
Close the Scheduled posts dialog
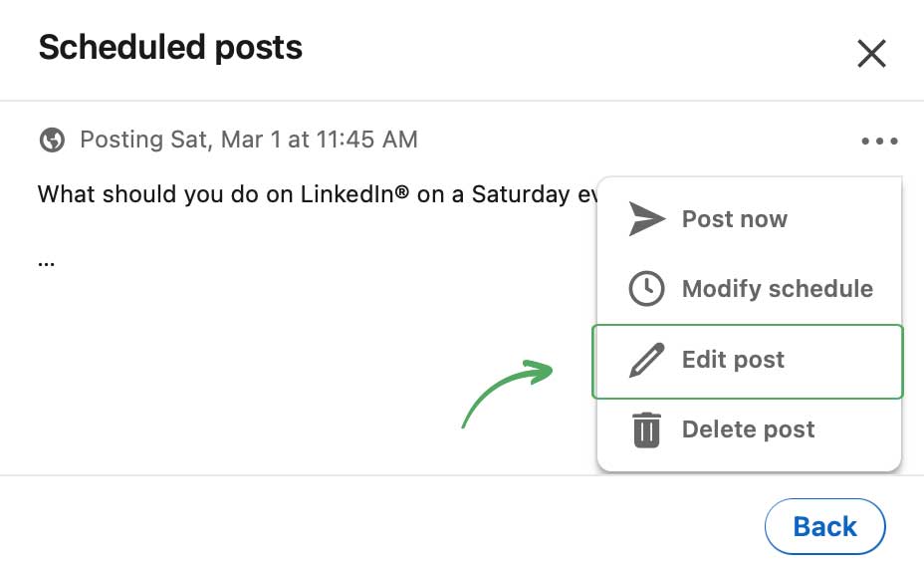click(x=871, y=54)
